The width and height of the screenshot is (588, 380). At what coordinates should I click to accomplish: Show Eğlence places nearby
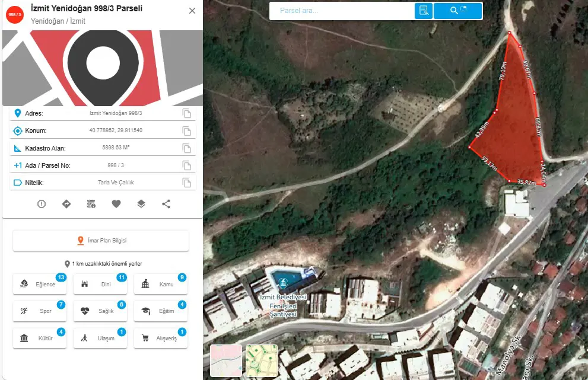tap(40, 284)
